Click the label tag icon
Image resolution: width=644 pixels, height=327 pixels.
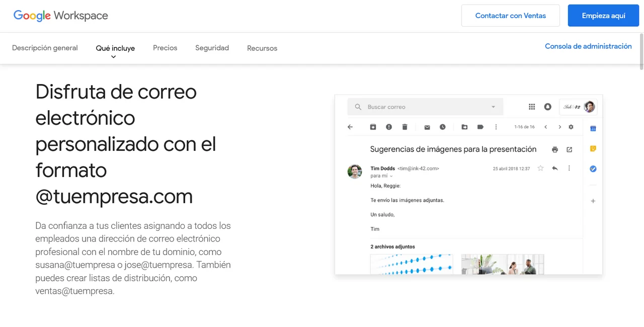point(480,127)
